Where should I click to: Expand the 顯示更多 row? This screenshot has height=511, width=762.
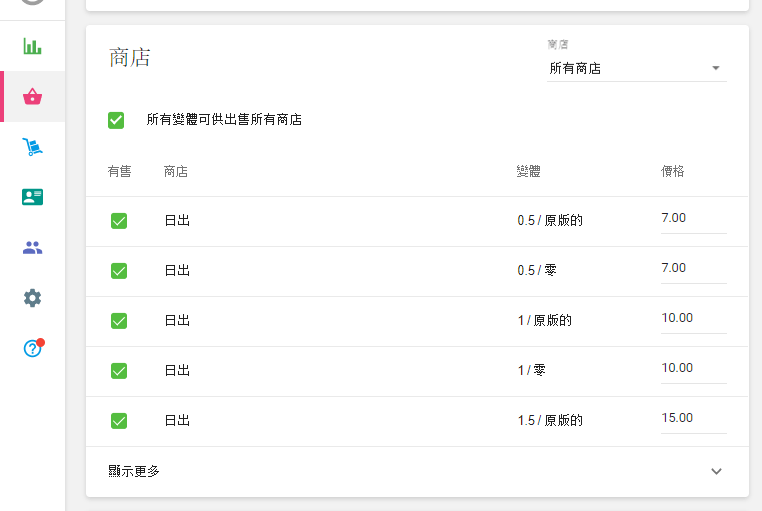click(x=417, y=471)
